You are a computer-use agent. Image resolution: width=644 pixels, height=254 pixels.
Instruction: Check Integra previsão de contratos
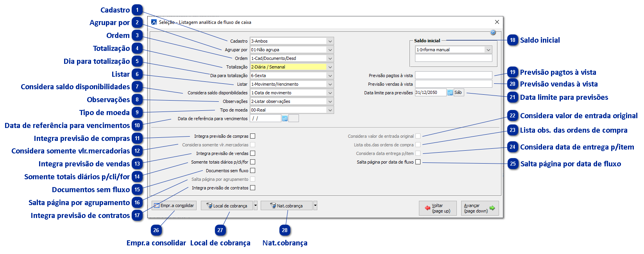coord(252,188)
